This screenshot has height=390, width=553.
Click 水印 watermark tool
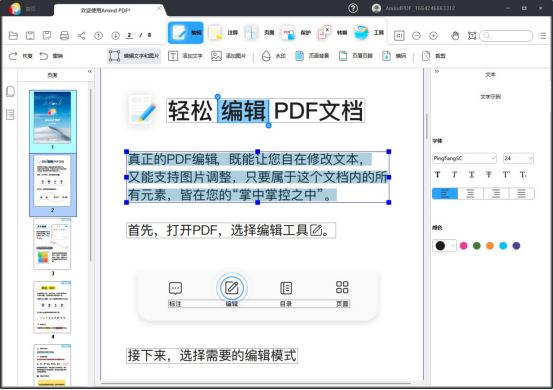point(274,56)
